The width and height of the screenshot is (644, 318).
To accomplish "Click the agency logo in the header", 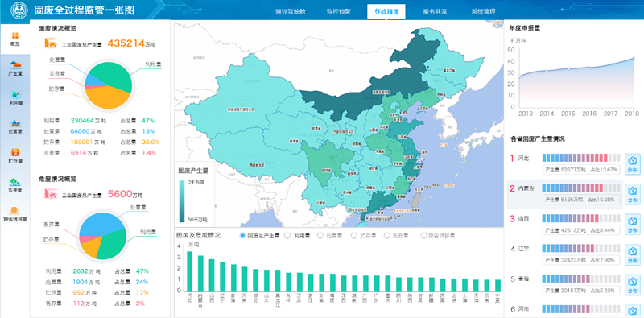I will point(19,10).
